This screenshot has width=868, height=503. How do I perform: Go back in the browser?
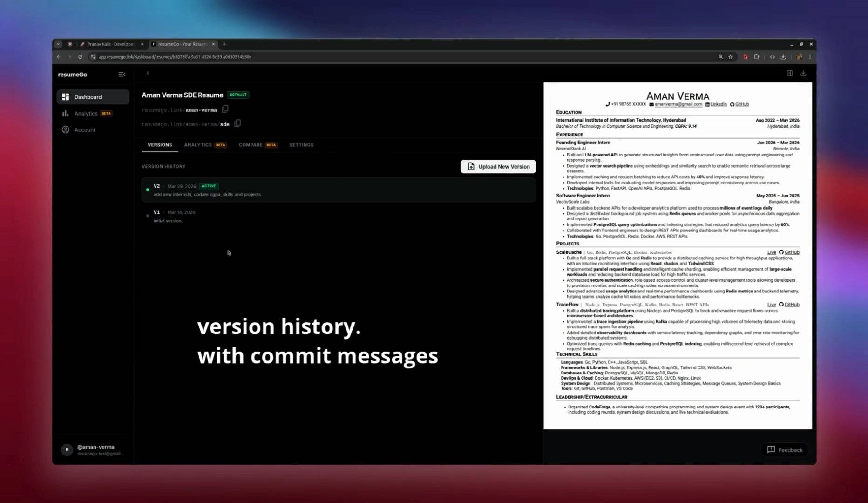59,57
